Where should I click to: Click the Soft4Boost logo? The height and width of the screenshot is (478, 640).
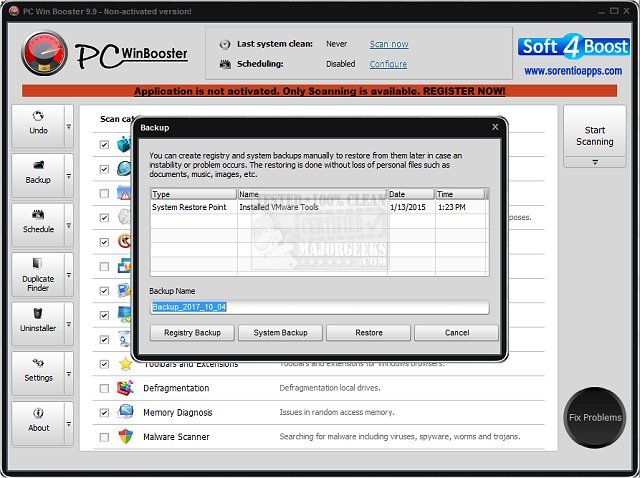coord(574,47)
